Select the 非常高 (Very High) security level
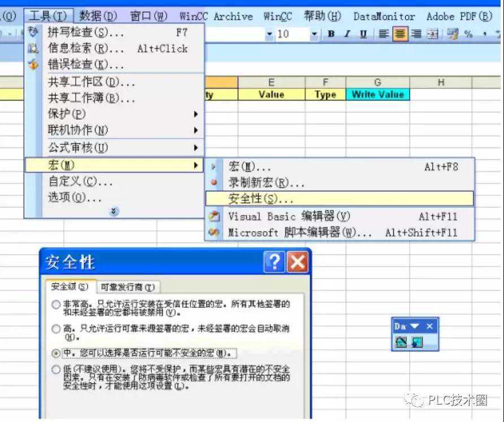504x422 pixels. click(x=56, y=304)
